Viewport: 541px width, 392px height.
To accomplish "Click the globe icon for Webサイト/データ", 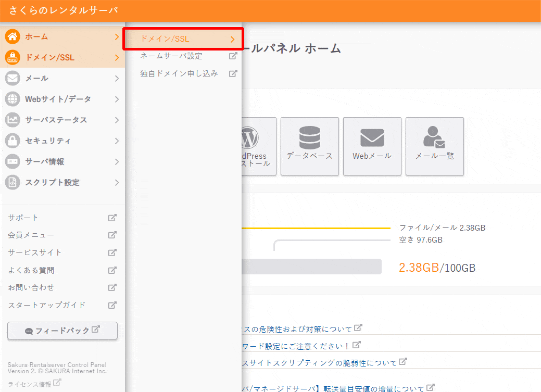I will pos(12,99).
